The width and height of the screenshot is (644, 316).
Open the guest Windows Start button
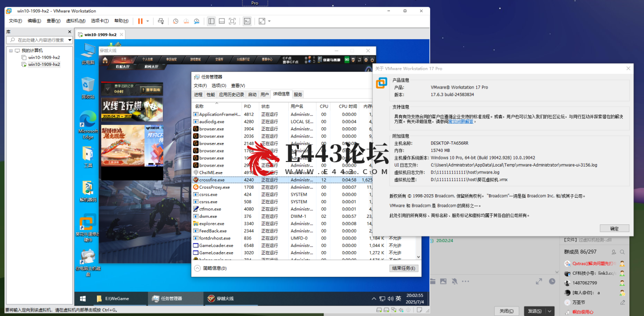point(83,298)
